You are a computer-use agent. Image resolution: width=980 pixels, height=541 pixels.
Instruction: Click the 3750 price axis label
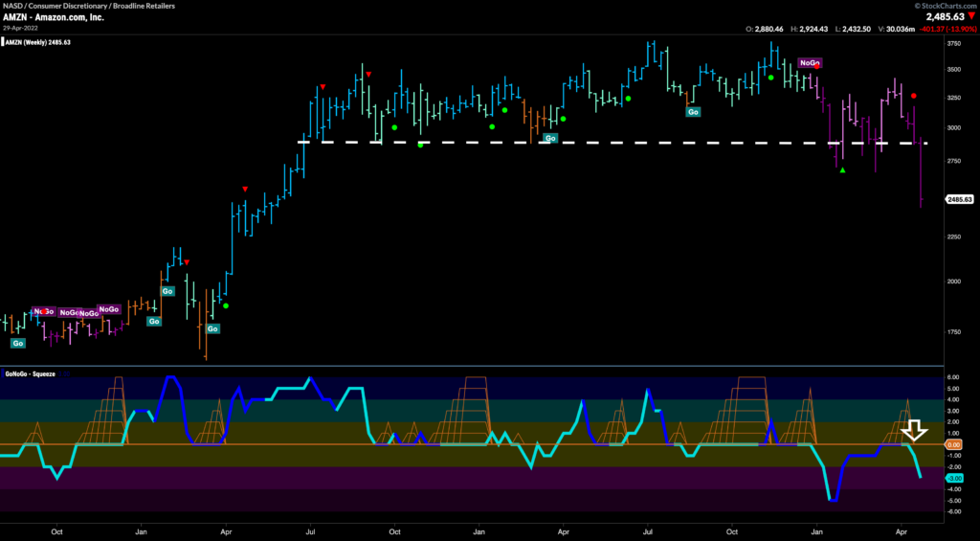tap(954, 44)
